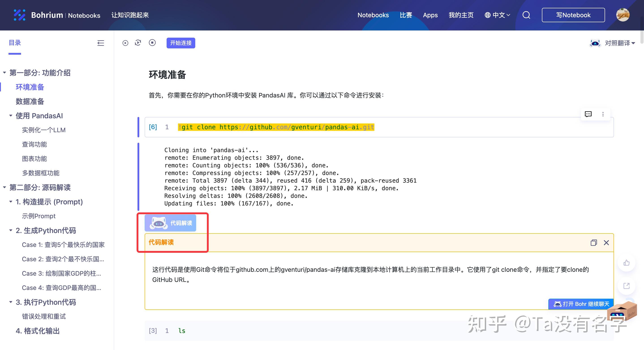Click the stop kernel icon
Viewport: 644px width, 350px height.
(x=152, y=43)
